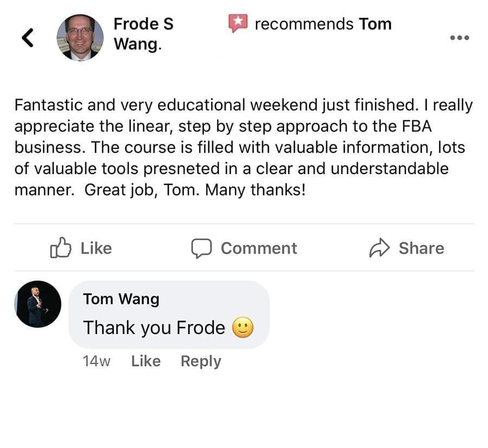Open the Frode S Wang name link
488x448 pixels.
click(143, 34)
